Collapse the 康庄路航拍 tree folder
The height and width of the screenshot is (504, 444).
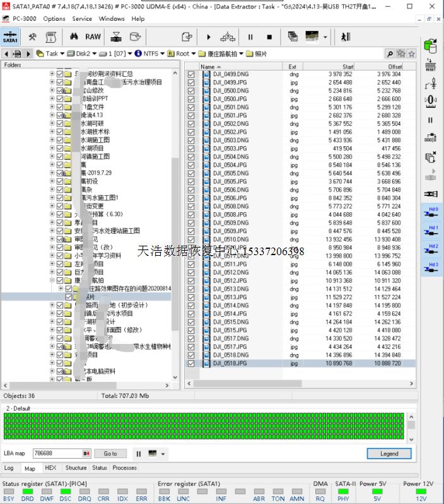tap(53, 280)
